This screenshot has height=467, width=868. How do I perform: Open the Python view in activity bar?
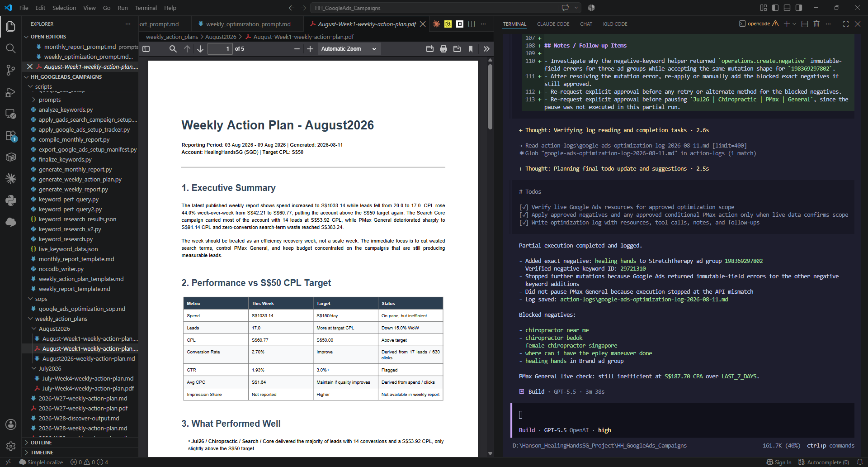pos(11,200)
